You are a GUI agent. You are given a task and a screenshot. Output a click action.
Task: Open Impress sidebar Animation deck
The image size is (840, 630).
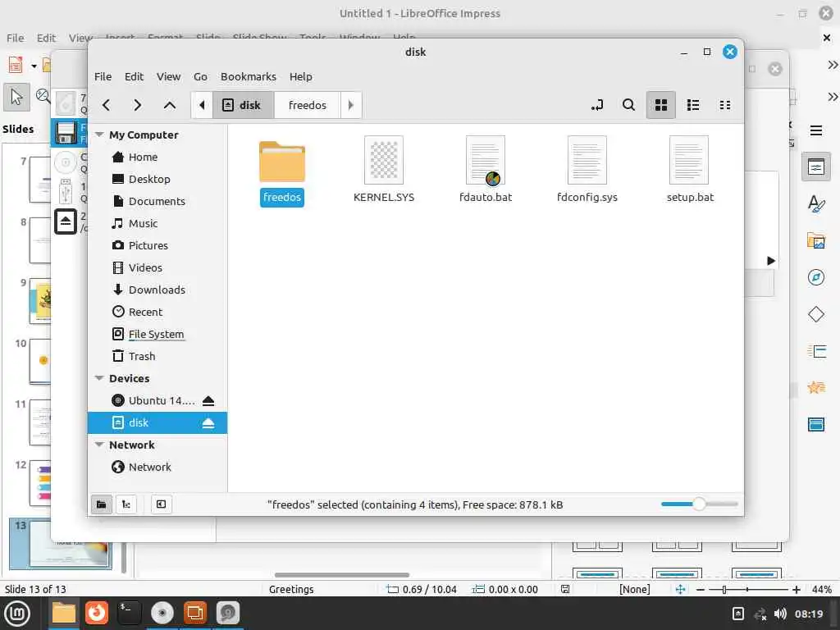point(816,388)
